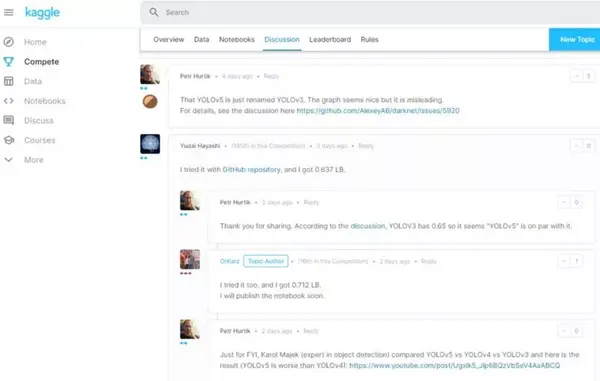
Task: Upvote Petr Hurtik's comment with 5 votes
Action: coord(576,76)
